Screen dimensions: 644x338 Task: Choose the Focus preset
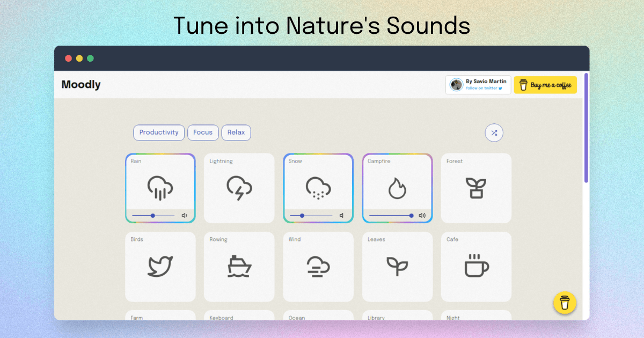coord(203,133)
